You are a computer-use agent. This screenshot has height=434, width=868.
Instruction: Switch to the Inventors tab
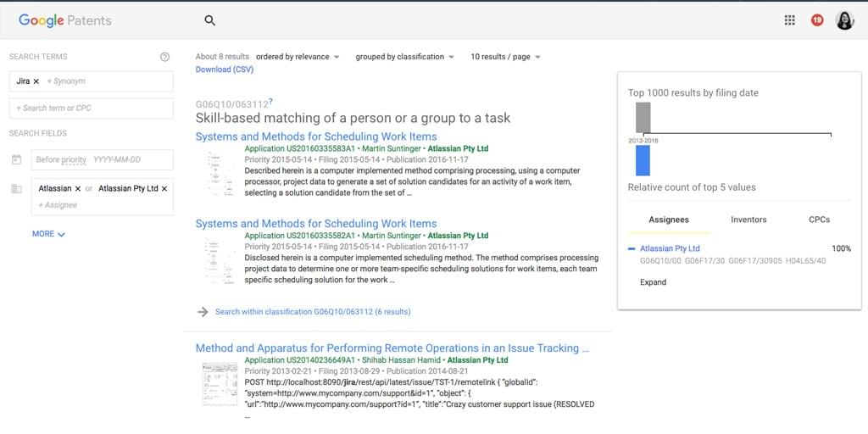(x=748, y=220)
